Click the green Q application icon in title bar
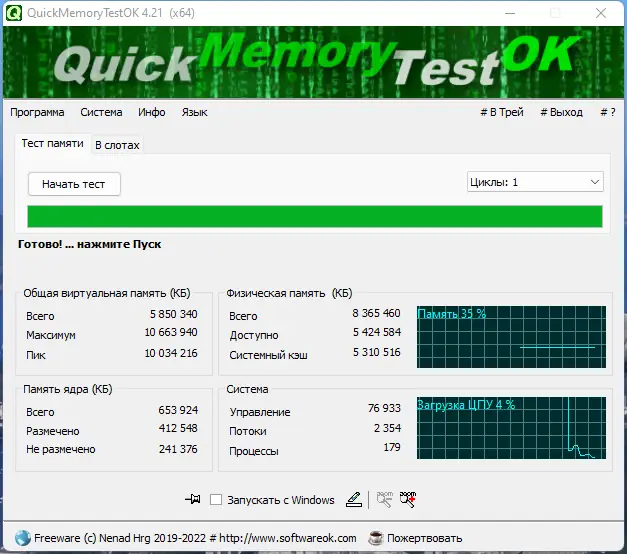The width and height of the screenshot is (627, 554). click(14, 13)
